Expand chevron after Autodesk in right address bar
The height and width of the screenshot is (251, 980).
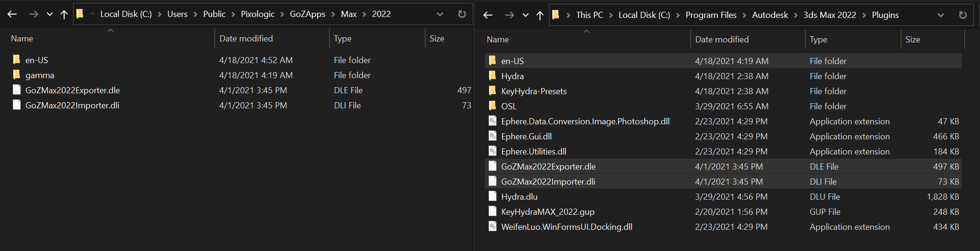pos(796,16)
